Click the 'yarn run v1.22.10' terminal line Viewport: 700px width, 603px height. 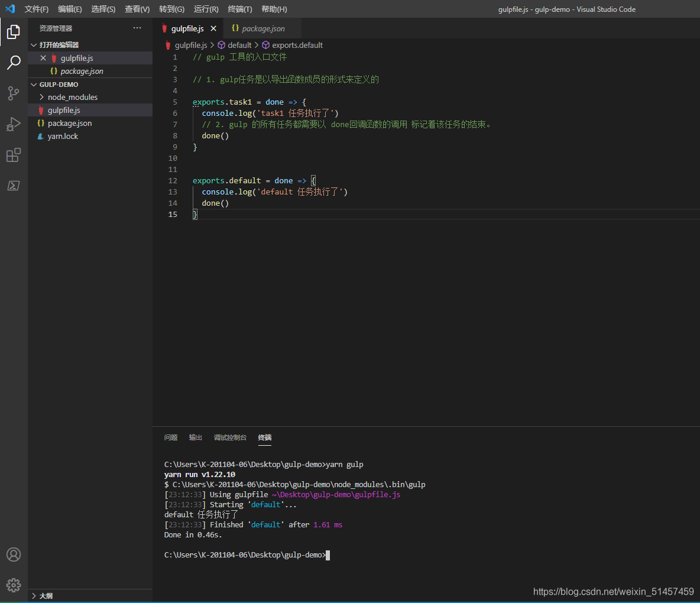click(x=200, y=475)
